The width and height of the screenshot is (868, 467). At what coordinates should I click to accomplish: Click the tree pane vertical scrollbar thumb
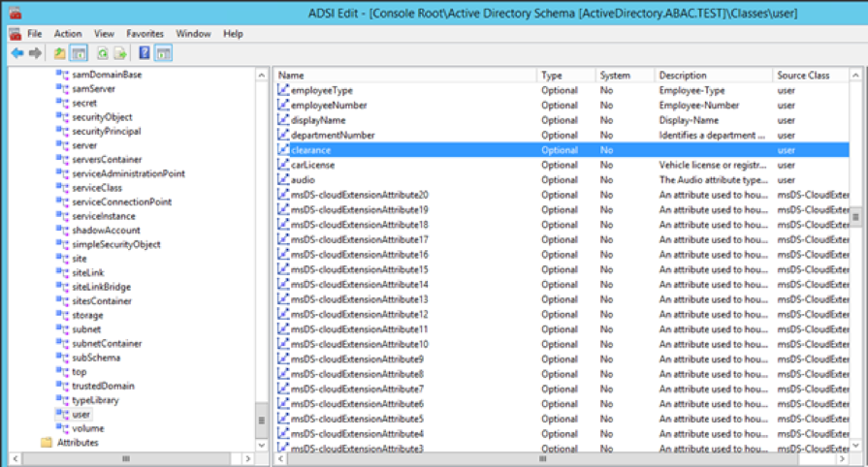point(262,420)
